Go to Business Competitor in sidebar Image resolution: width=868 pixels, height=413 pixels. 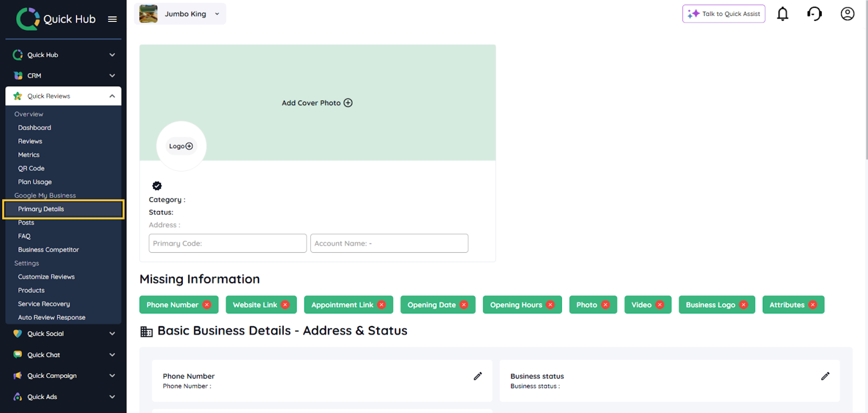[x=48, y=250]
